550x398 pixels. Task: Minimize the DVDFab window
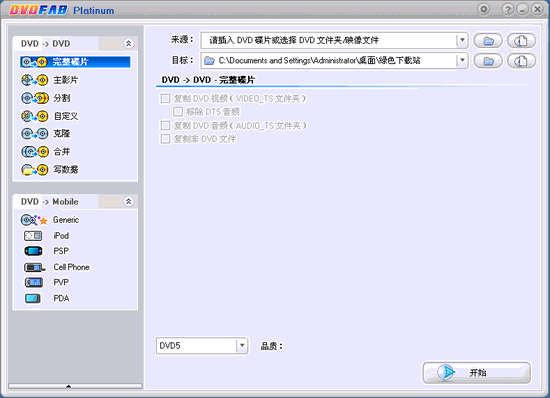522,9
